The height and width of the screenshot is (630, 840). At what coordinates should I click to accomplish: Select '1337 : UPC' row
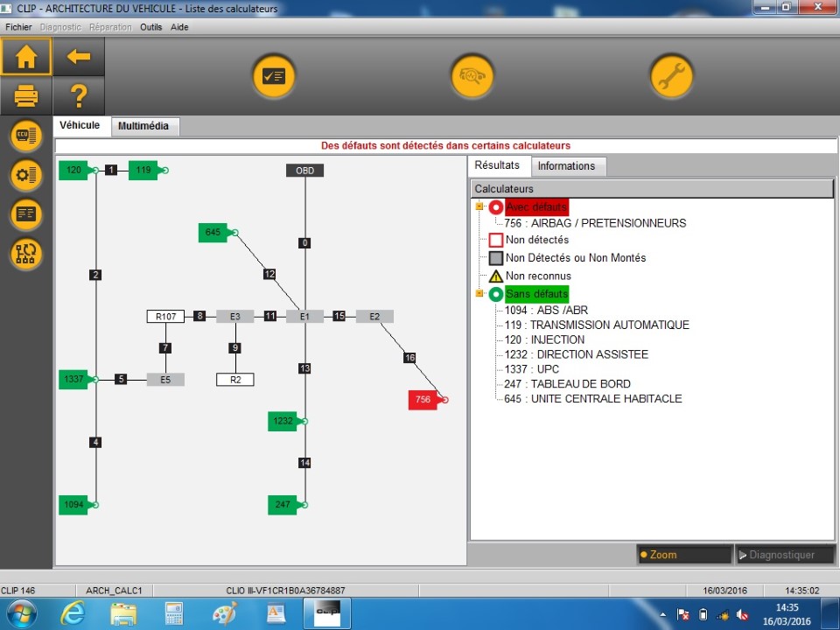coord(531,369)
